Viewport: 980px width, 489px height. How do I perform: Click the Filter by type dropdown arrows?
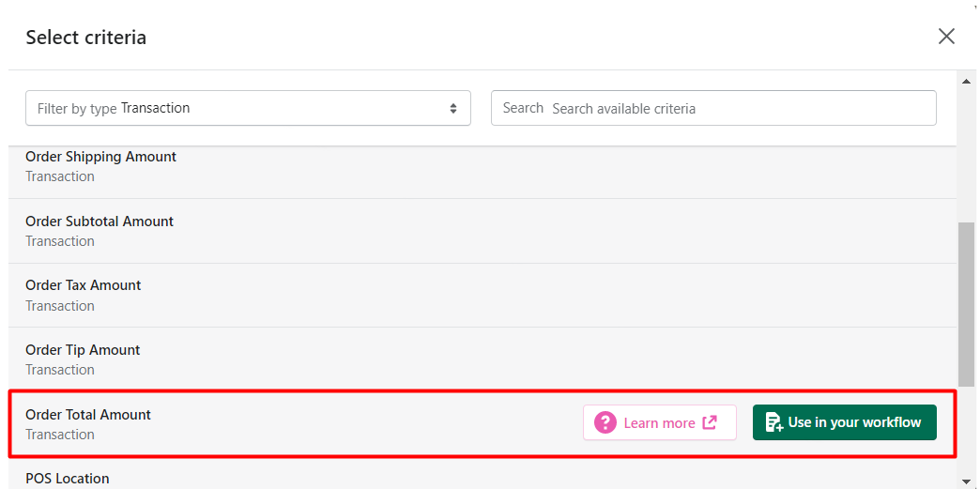pyautogui.click(x=453, y=108)
